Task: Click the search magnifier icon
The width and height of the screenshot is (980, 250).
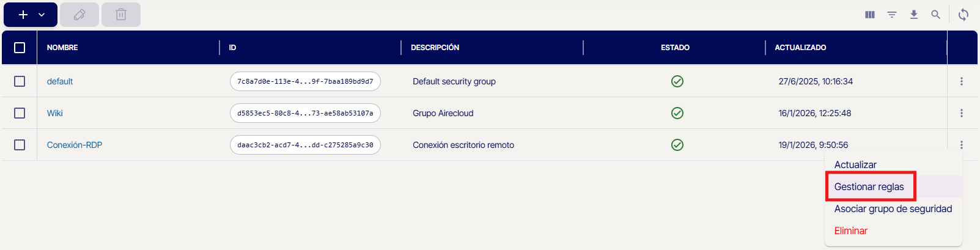Action: tap(935, 15)
